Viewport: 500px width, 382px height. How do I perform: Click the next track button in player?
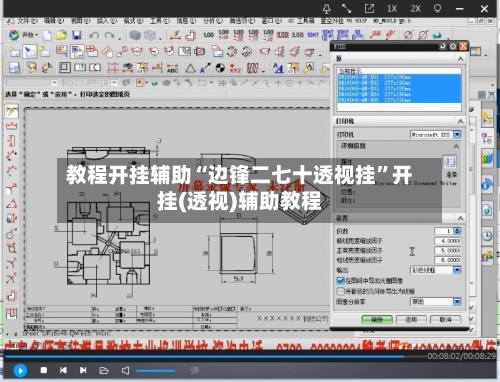pyautogui.click(x=83, y=370)
